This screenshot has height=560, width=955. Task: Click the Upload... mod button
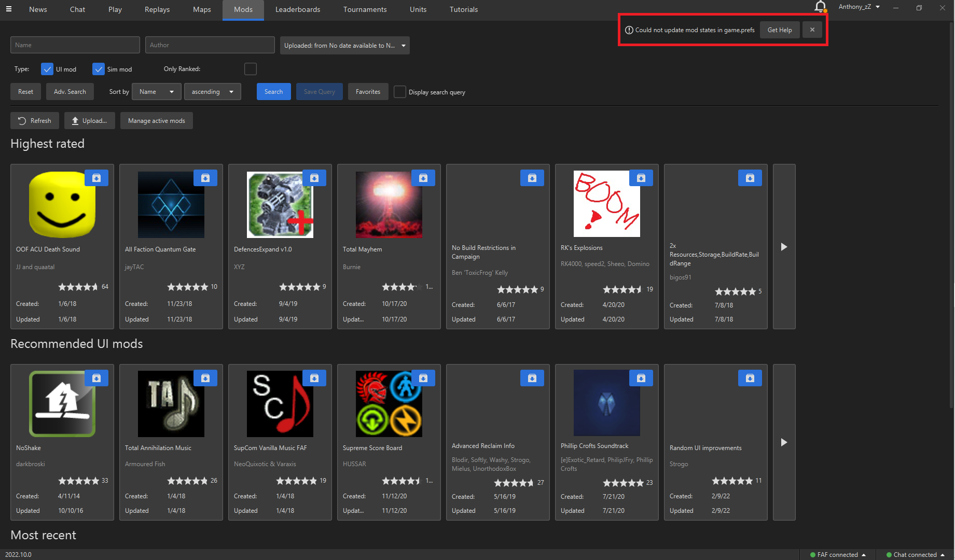coord(89,121)
